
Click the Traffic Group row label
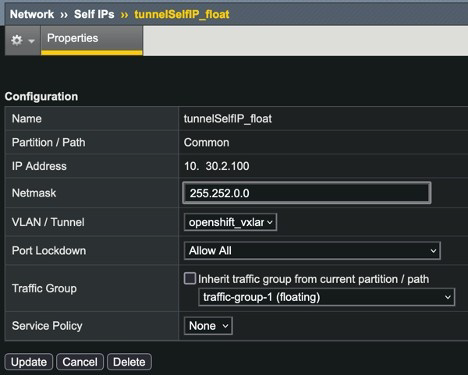click(x=44, y=288)
